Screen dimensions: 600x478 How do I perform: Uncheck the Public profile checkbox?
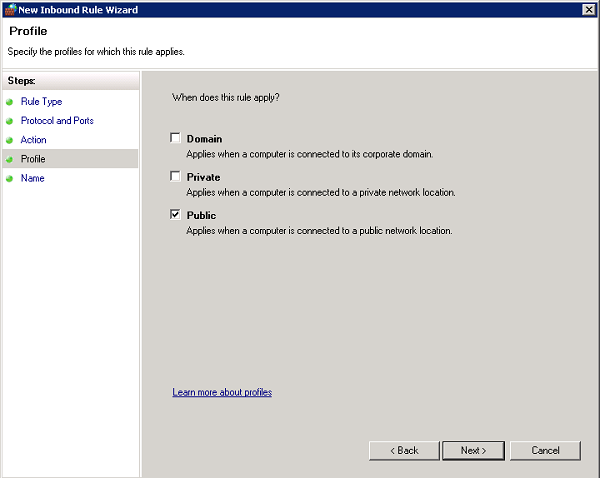coord(176,214)
